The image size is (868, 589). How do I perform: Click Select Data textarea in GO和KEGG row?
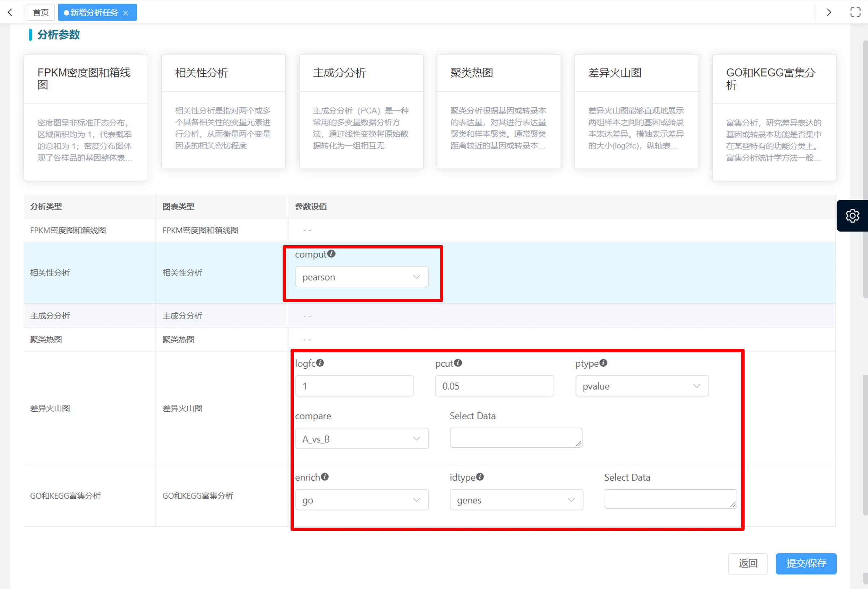671,499
